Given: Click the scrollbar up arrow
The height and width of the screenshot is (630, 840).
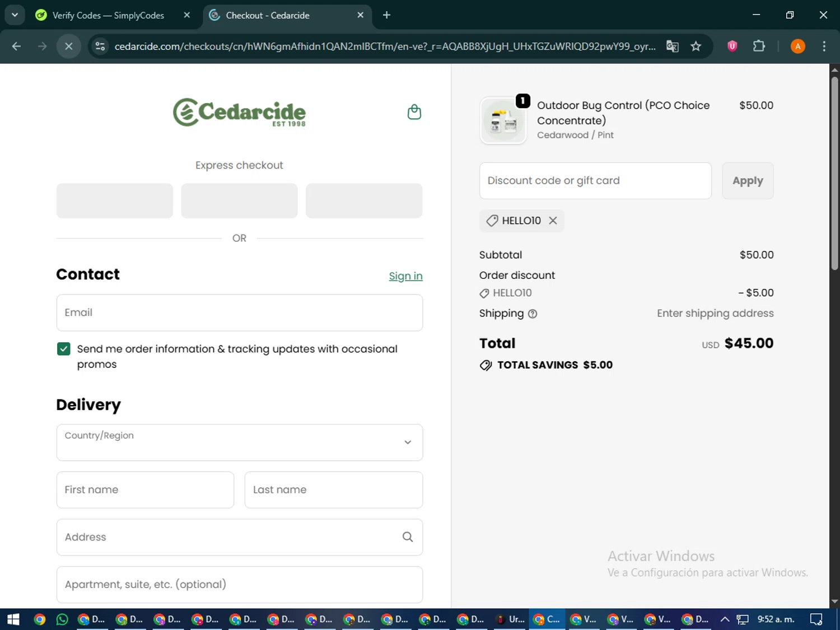Looking at the screenshot, I should coord(834,70).
